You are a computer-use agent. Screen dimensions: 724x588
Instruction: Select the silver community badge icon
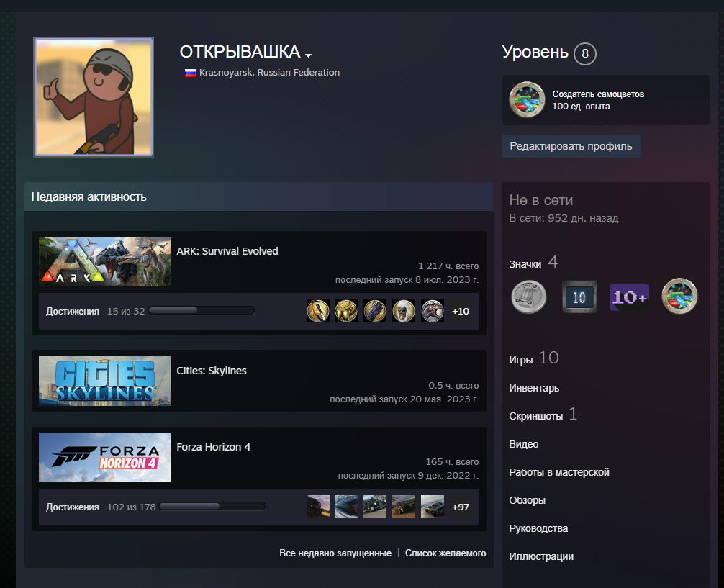pyautogui.click(x=529, y=297)
